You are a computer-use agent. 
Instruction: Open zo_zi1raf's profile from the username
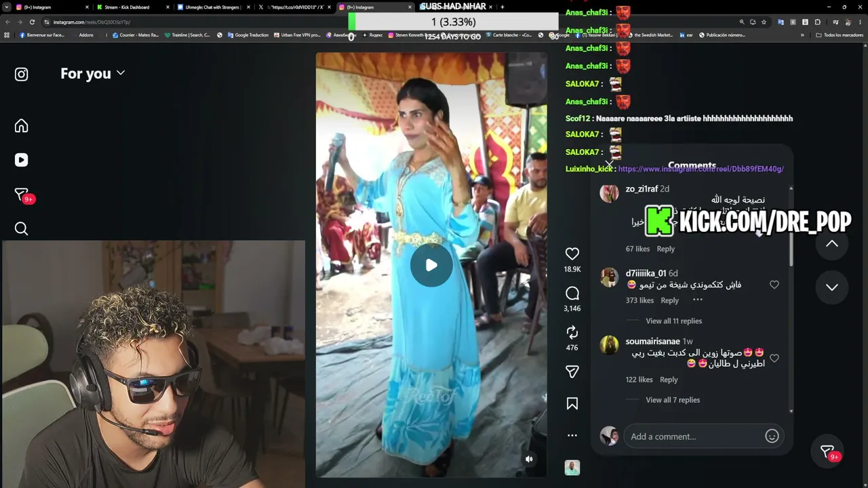click(642, 189)
